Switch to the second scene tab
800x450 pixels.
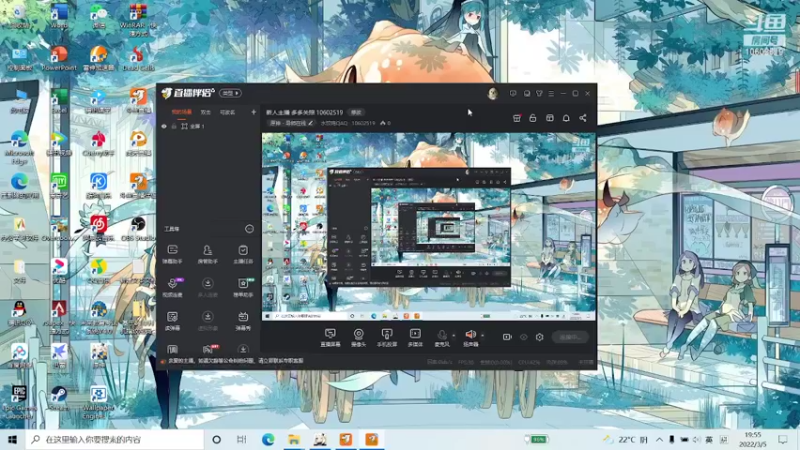[206, 112]
